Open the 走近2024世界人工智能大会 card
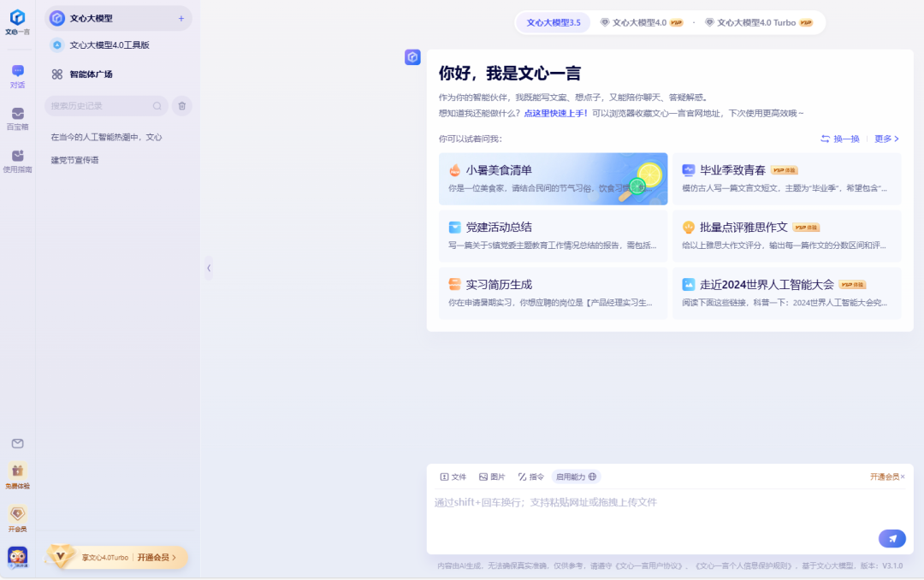Screen dimensions: 924x580 coord(787,293)
